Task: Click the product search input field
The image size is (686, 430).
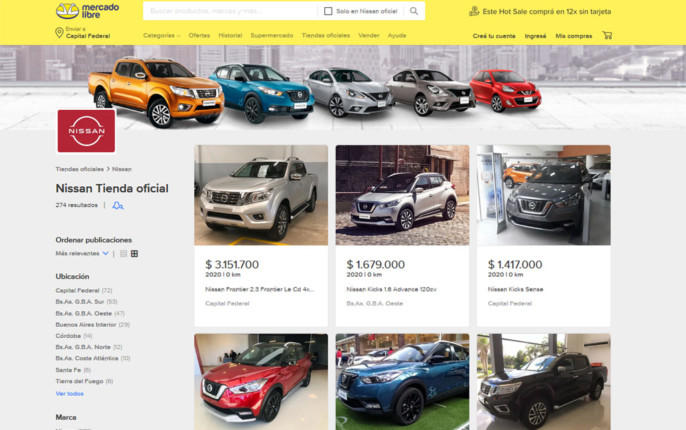Action: [230, 11]
